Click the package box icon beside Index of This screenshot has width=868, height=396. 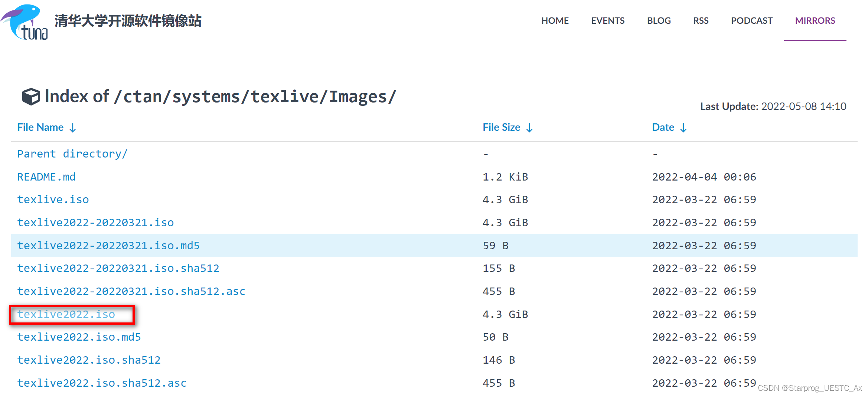coord(31,97)
